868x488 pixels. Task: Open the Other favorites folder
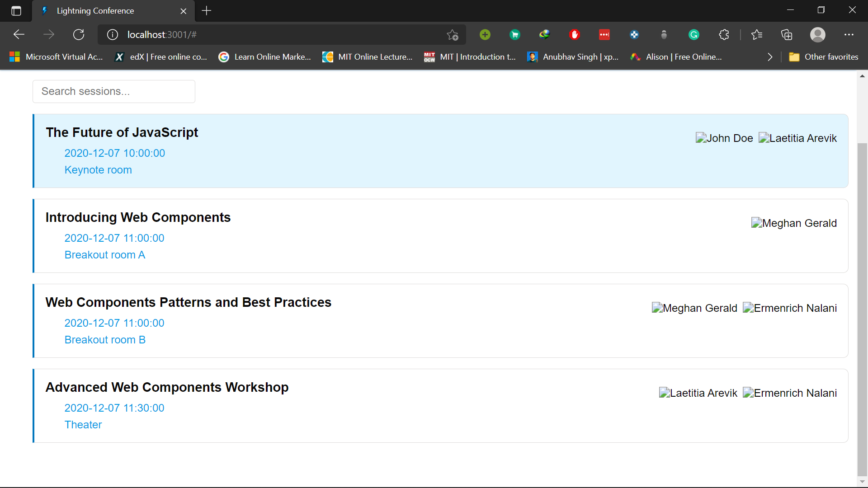[824, 57]
